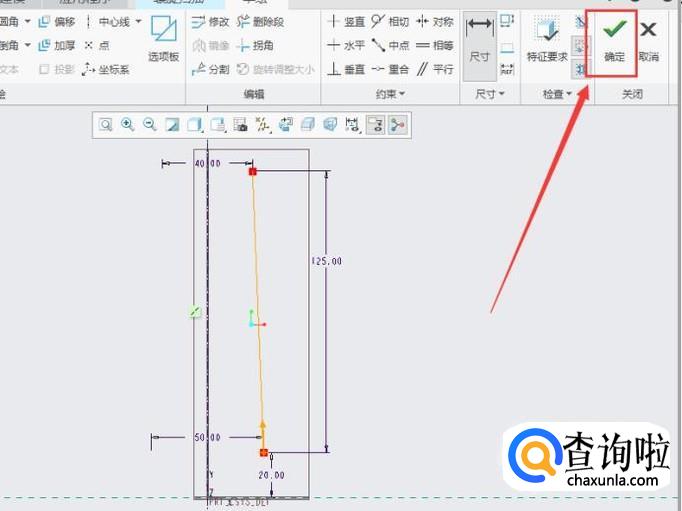Screen dimensions: 682x511
Task: Toggle the constraints display icon
Action: point(375,125)
